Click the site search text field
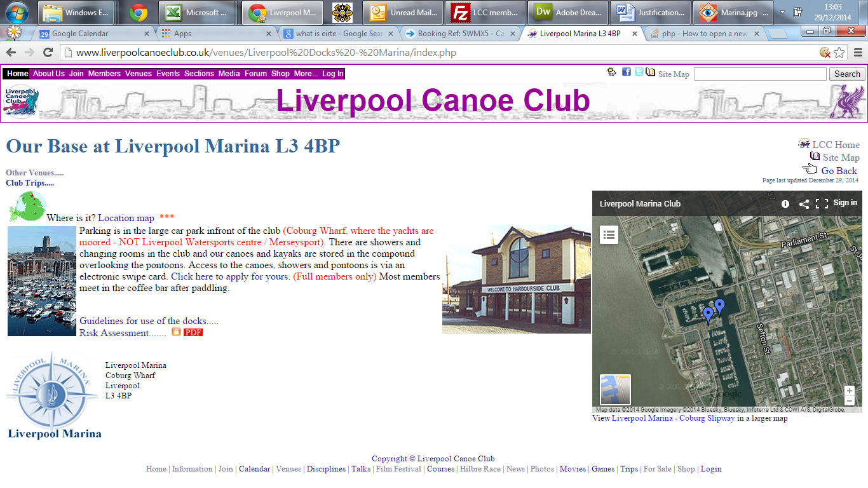 coord(760,74)
